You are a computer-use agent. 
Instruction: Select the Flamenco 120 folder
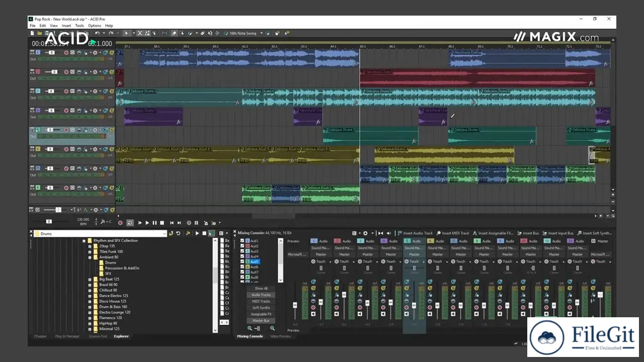[111, 318]
